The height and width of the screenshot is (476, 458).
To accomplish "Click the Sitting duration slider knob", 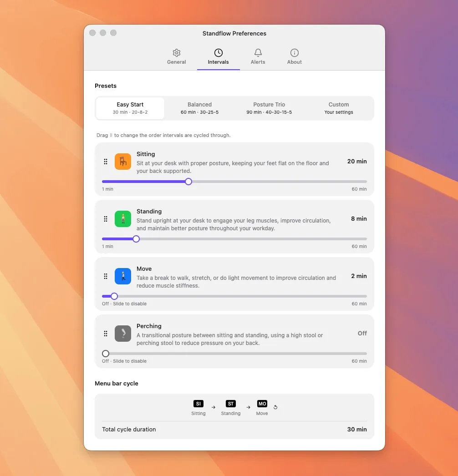I will (x=188, y=182).
